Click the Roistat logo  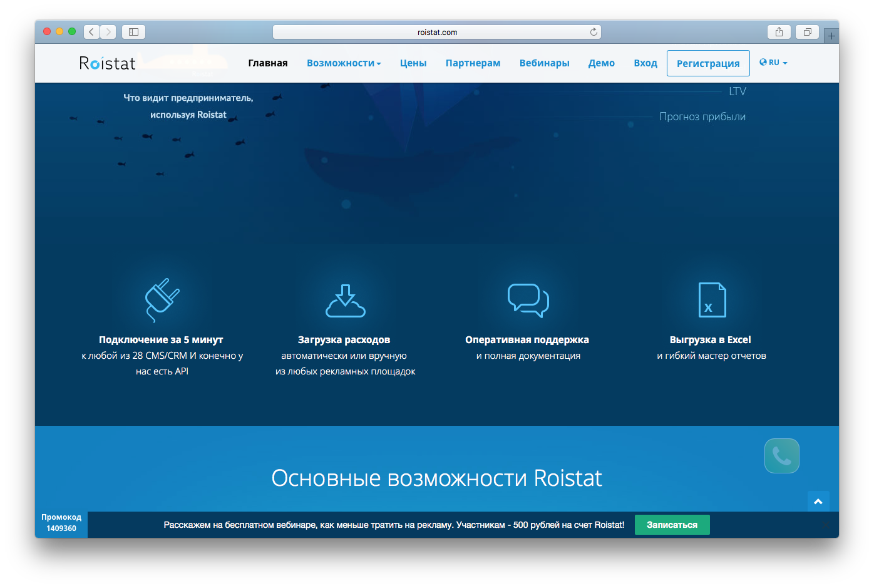107,63
